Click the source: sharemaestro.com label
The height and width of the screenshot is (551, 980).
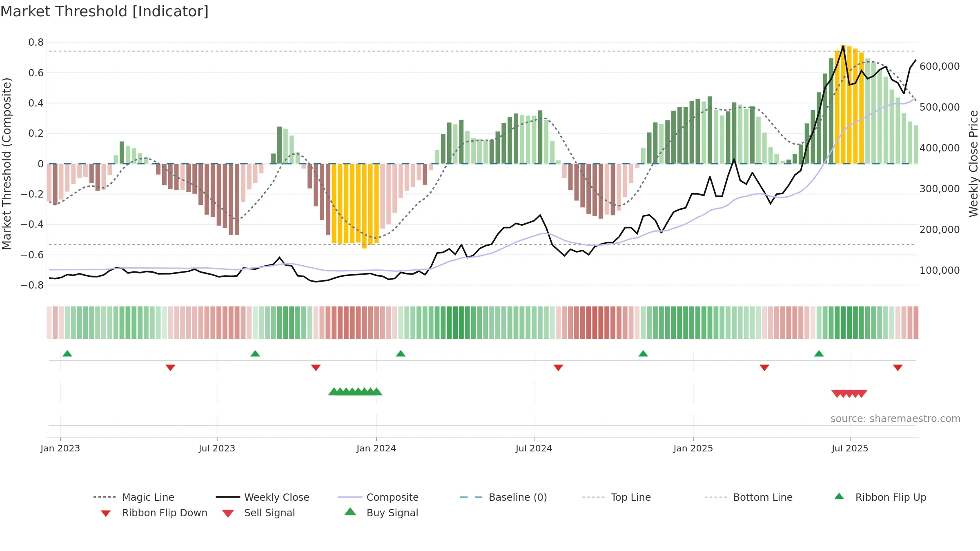point(895,419)
